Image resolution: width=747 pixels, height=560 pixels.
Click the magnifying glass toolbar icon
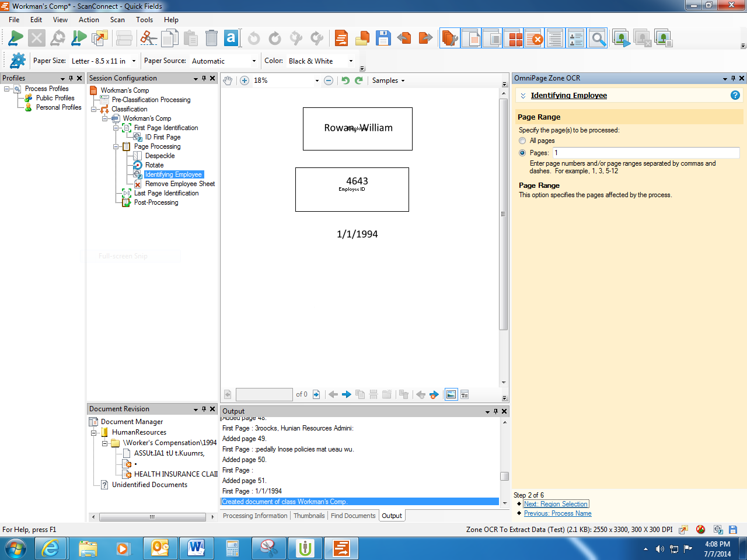click(598, 39)
